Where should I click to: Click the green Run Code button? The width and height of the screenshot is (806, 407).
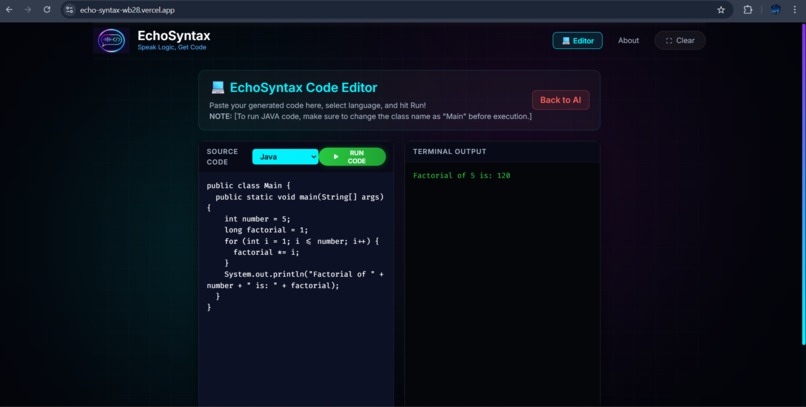[352, 157]
